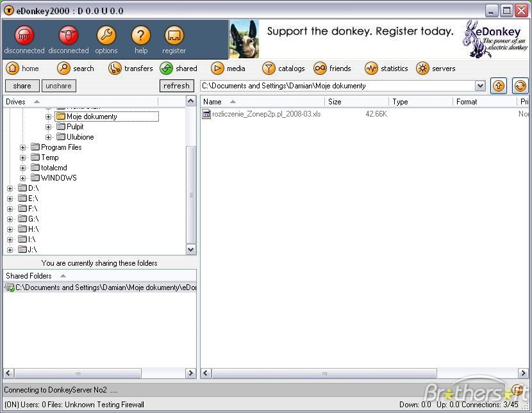Open the servers page
This screenshot has width=532, height=413.
point(436,69)
